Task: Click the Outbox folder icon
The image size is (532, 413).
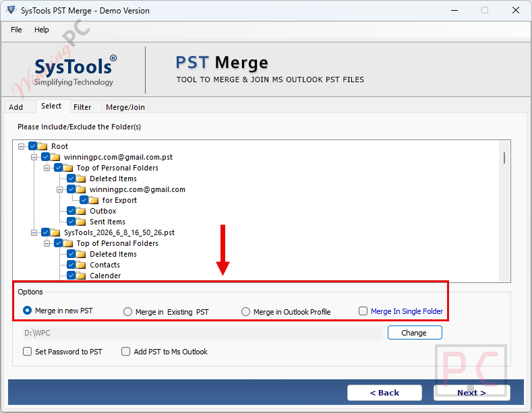Action: click(x=80, y=212)
